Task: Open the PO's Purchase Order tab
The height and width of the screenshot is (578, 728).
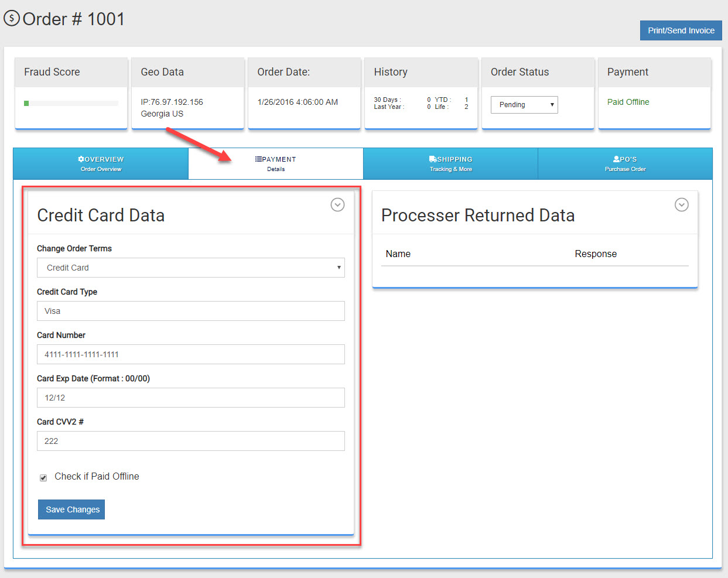Action: [625, 164]
